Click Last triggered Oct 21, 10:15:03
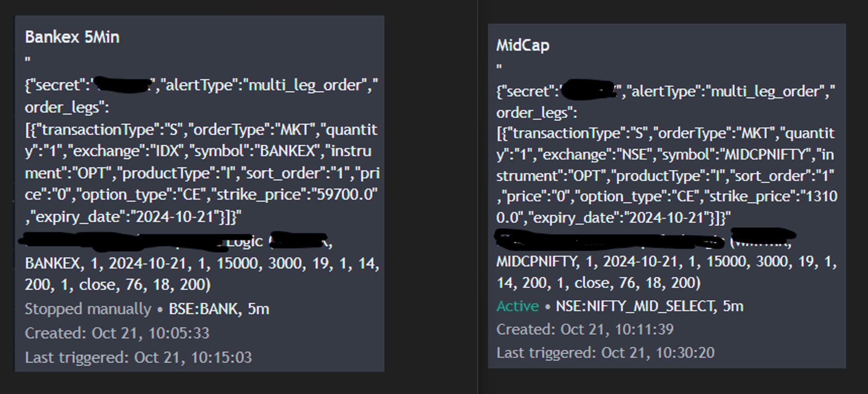 [x=138, y=357]
